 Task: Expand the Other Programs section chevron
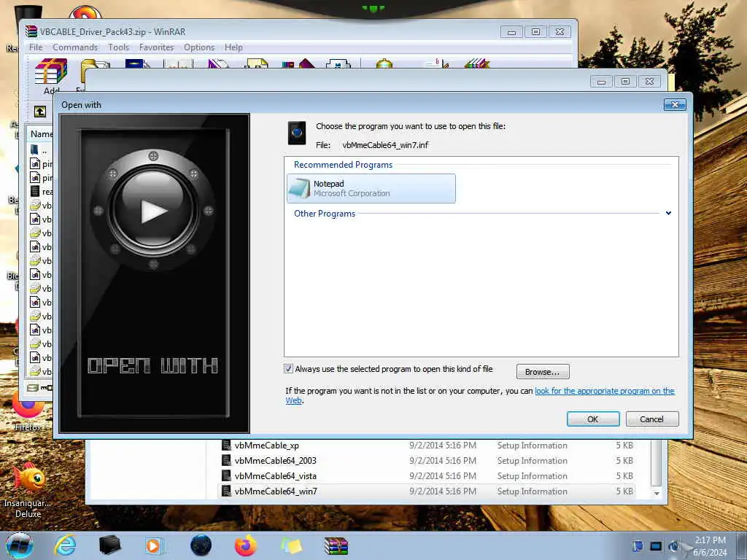[x=668, y=214]
